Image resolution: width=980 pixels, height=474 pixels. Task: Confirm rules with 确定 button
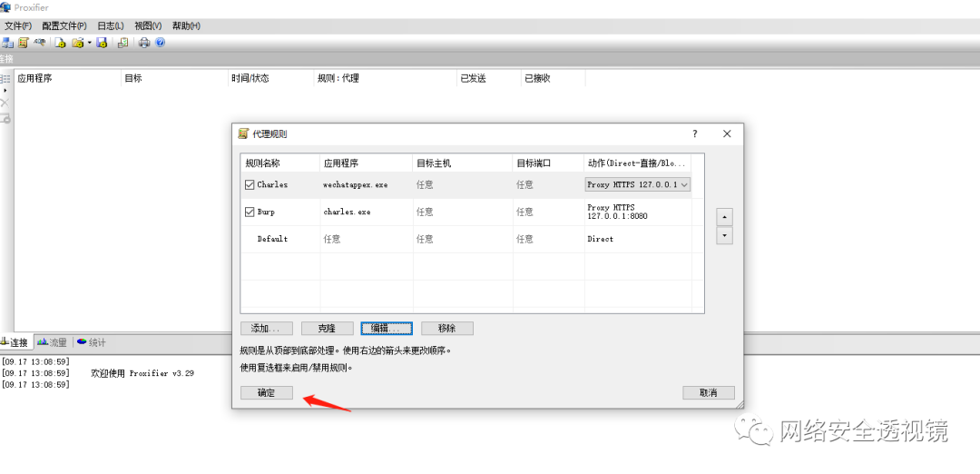pyautogui.click(x=266, y=392)
